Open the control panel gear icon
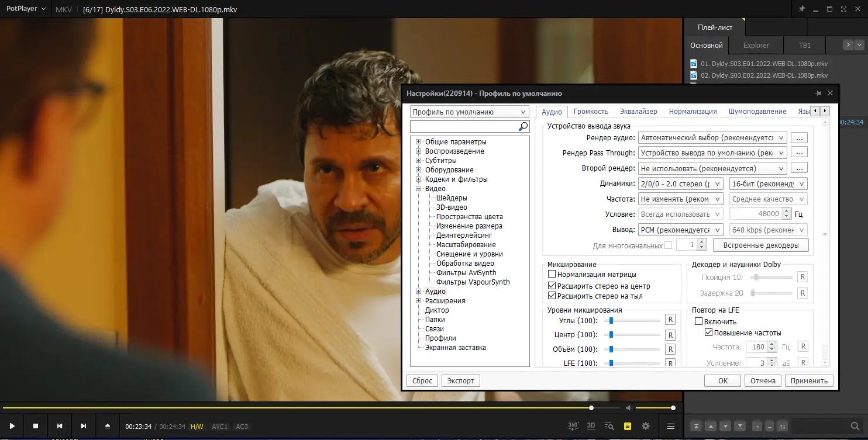 tap(646, 426)
